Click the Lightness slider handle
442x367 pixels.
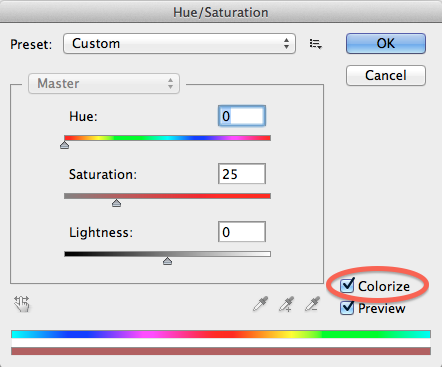(167, 261)
